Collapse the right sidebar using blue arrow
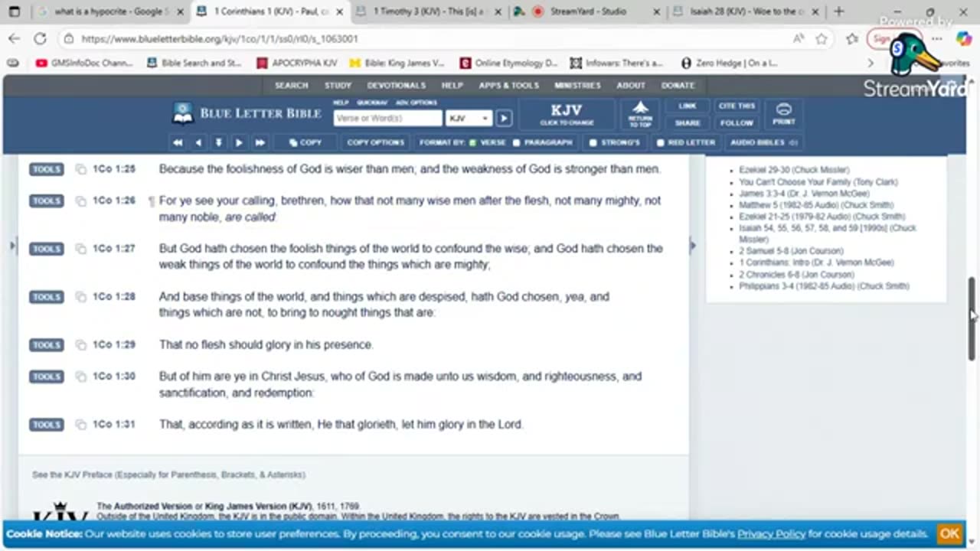Screen dimensions: 980x551 coord(693,246)
